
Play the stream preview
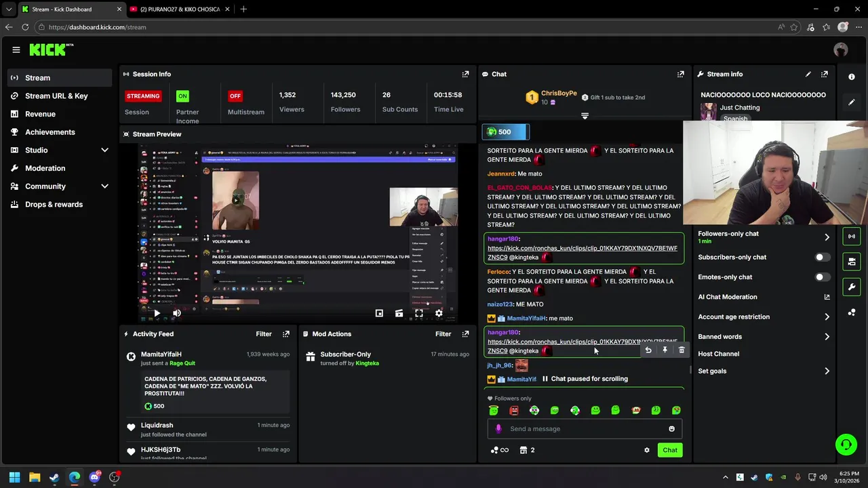(x=157, y=313)
